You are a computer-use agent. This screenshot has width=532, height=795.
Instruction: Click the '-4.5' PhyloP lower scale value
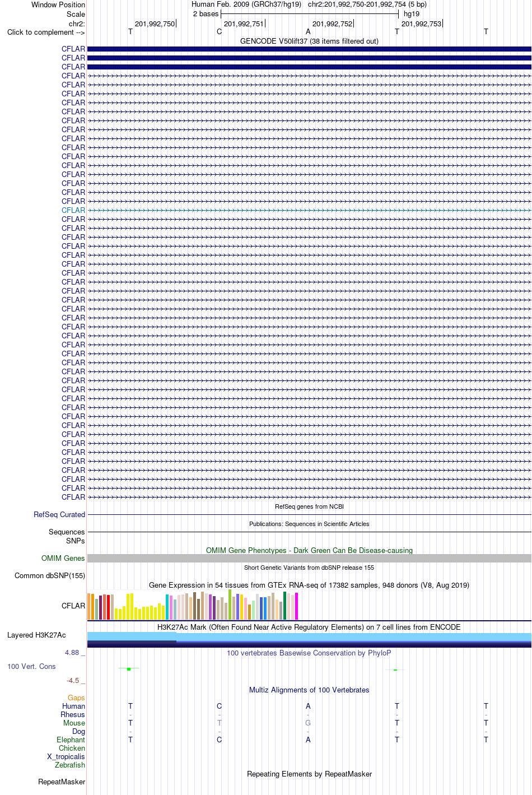(x=73, y=681)
